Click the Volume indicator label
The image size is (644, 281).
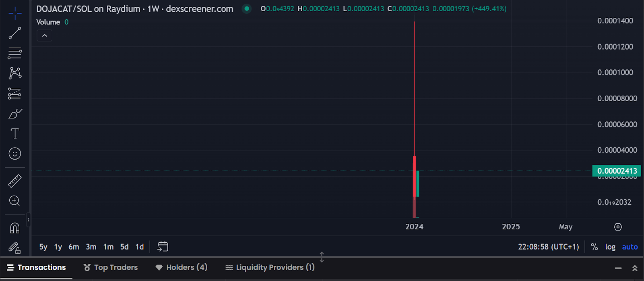pos(48,22)
